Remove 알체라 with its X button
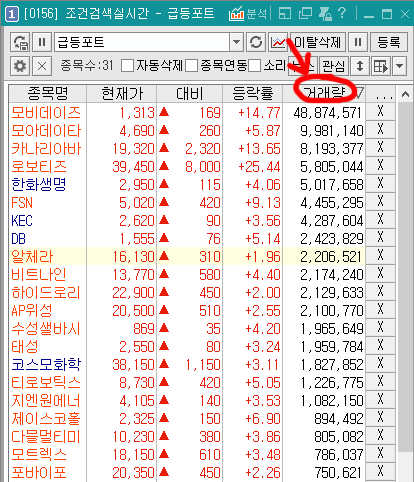Image resolution: width=414 pixels, height=482 pixels. (x=380, y=255)
